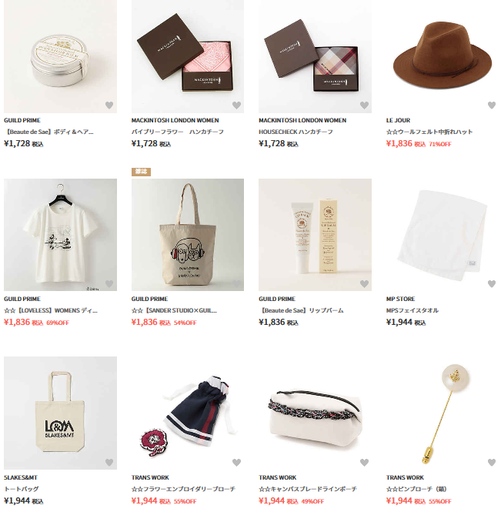501x522 pixels.
Task: Favorite the MPS white face towel
Action: point(492,284)
